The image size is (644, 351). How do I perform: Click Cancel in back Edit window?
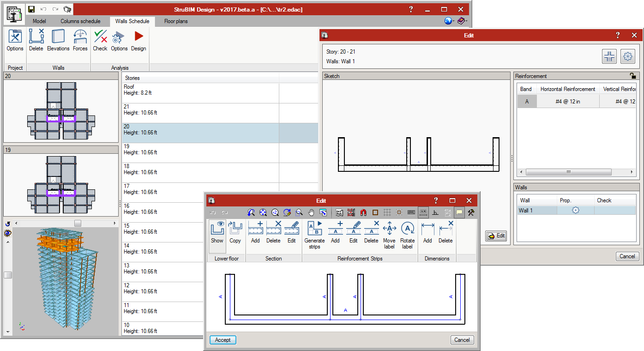pyautogui.click(x=627, y=256)
